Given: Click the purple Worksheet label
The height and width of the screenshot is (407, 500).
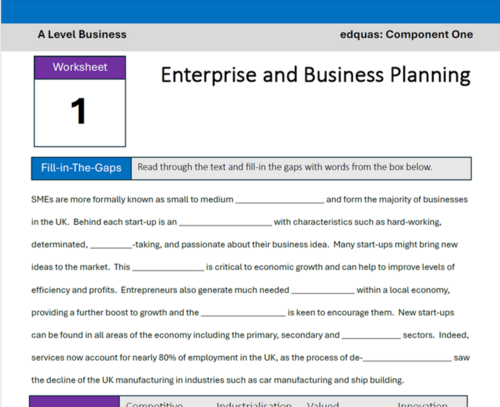Looking at the screenshot, I should pyautogui.click(x=80, y=67).
